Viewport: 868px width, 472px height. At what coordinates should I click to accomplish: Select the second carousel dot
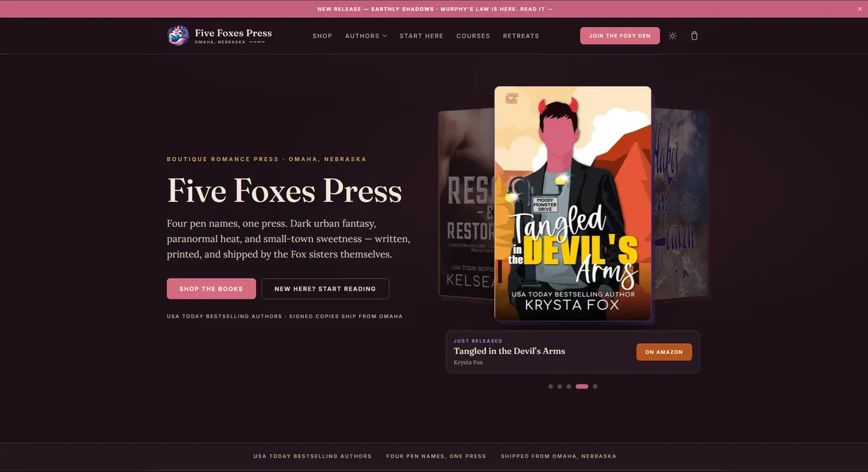coord(560,387)
